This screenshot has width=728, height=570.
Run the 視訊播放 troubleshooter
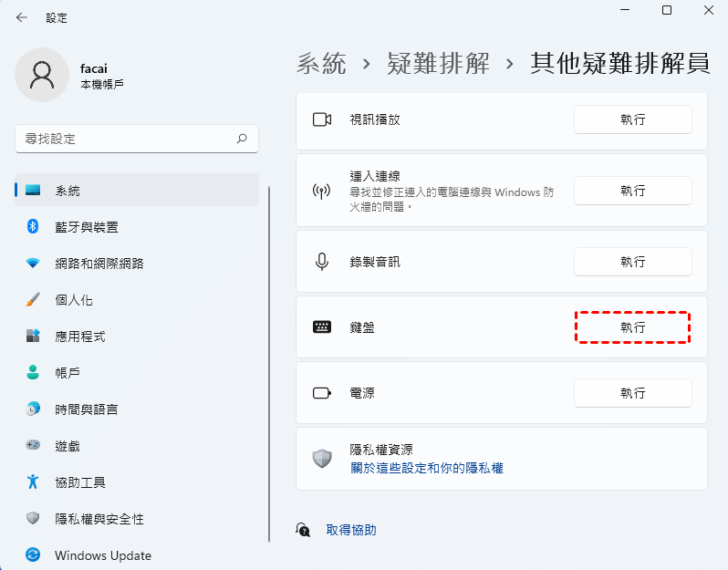(632, 119)
